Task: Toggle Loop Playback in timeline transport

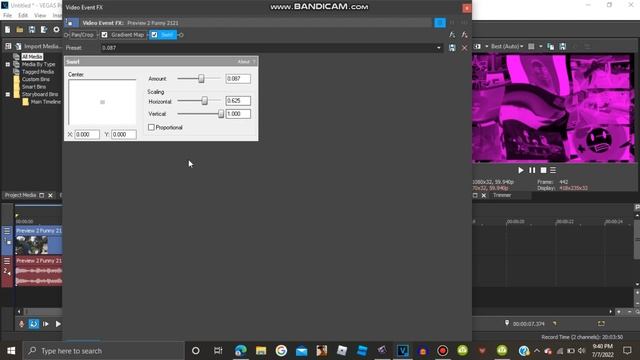Action: [x=33, y=324]
